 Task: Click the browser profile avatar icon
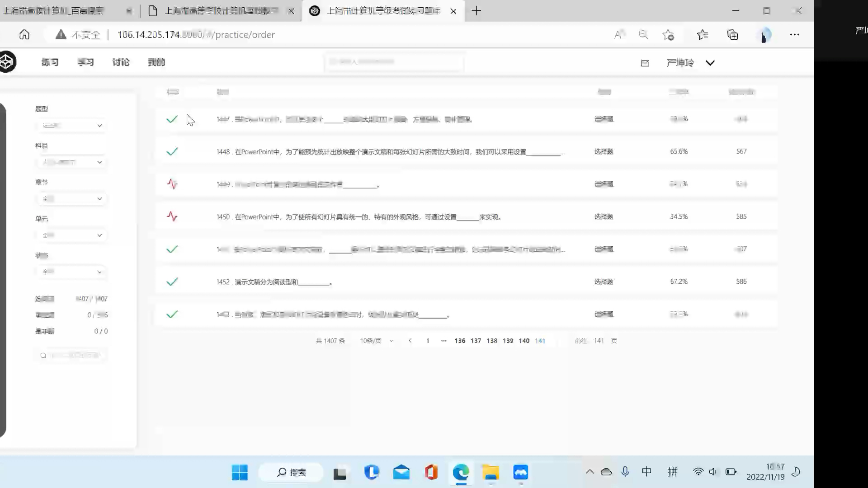coord(765,34)
